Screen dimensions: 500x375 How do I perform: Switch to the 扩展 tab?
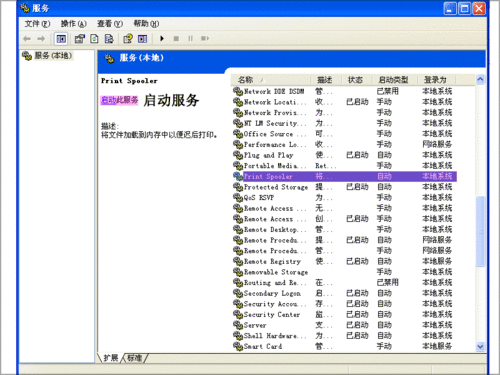111,358
